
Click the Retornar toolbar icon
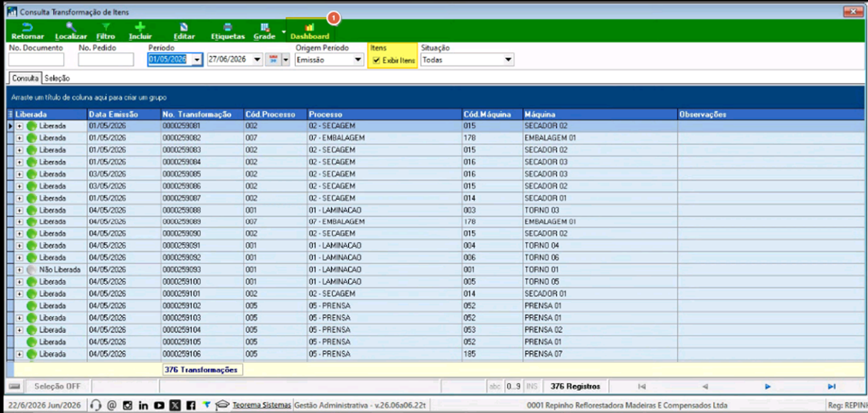tap(27, 31)
